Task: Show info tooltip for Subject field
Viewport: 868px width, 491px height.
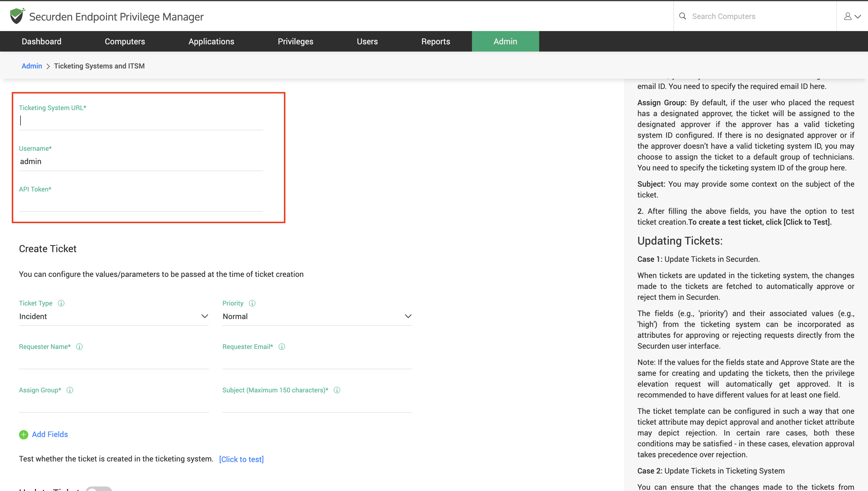Action: click(337, 390)
